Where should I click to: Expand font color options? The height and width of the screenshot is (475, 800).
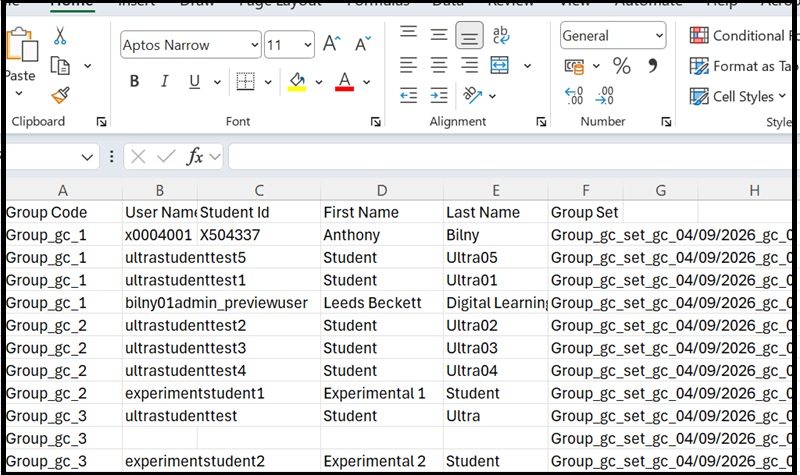click(366, 82)
